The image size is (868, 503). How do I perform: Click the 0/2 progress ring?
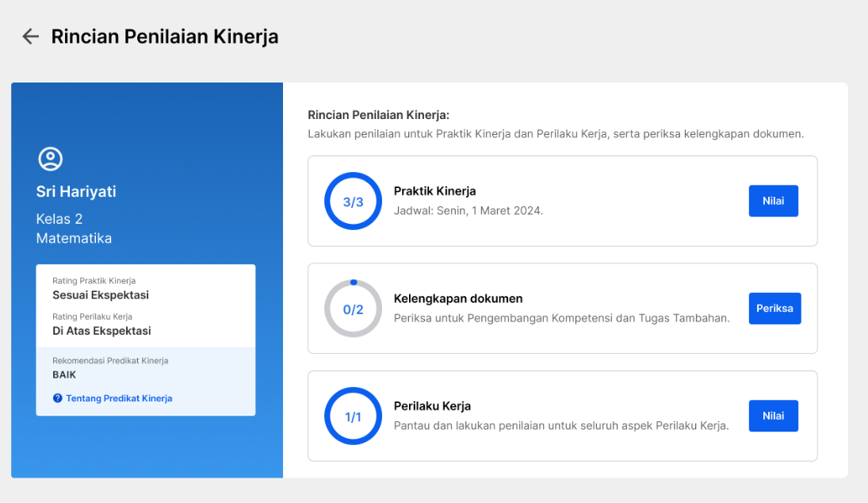(354, 309)
